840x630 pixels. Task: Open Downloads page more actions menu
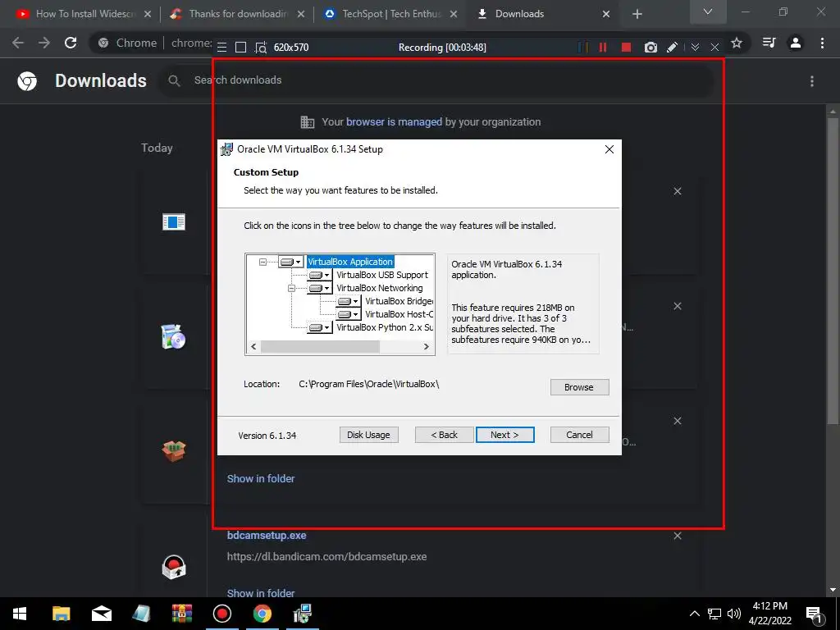point(812,81)
